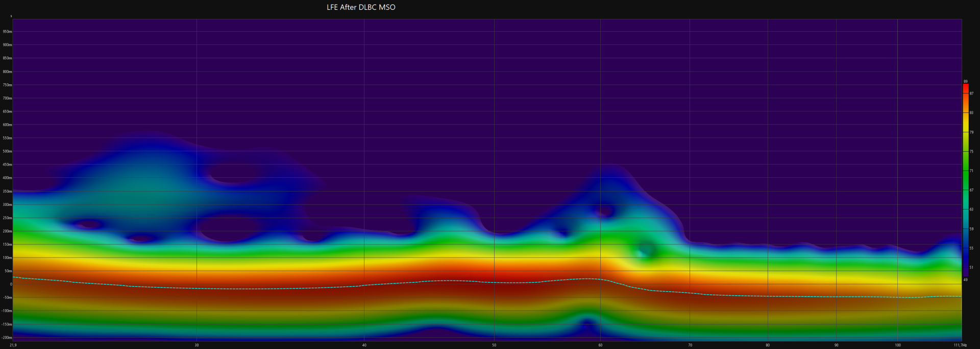This screenshot has width=980, height=349.
Task: Click the 87 label on the color legend
Action: [x=971, y=94]
